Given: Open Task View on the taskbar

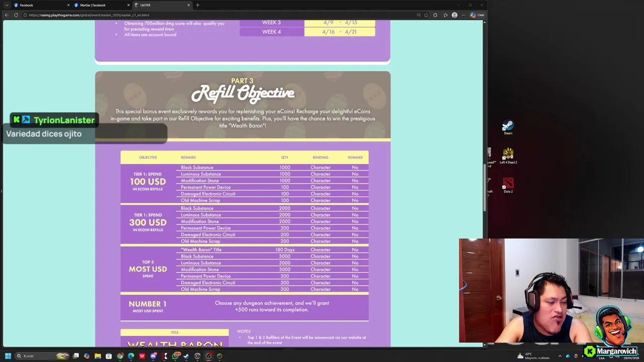Looking at the screenshot, I should [x=76, y=356].
